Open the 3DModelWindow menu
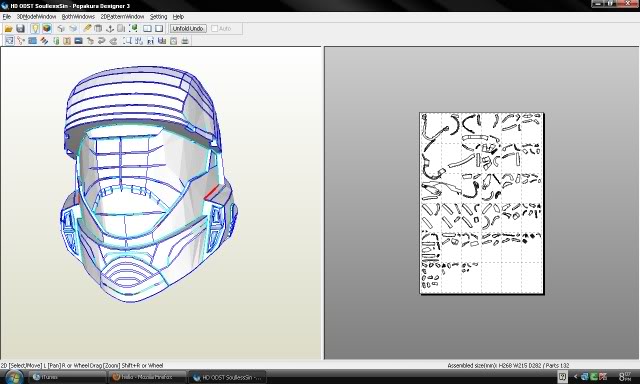Screen dimensions: 640x384 coord(36,17)
